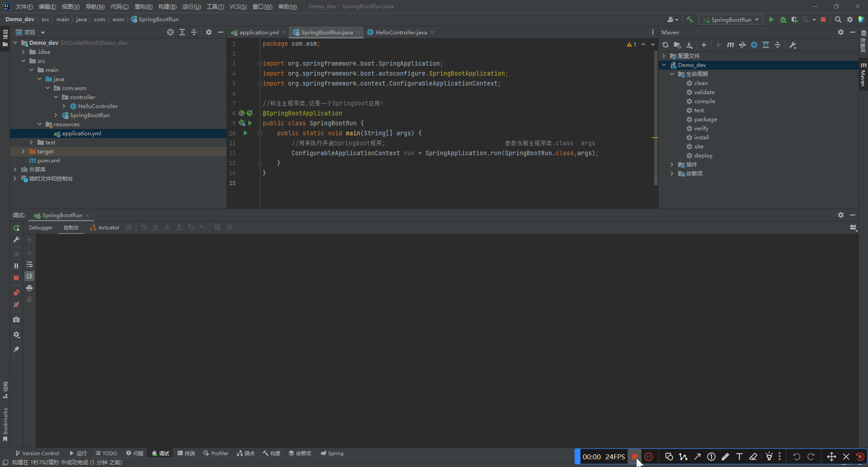
Task: Expand the 依赖项 node in Maven
Action: point(672,174)
